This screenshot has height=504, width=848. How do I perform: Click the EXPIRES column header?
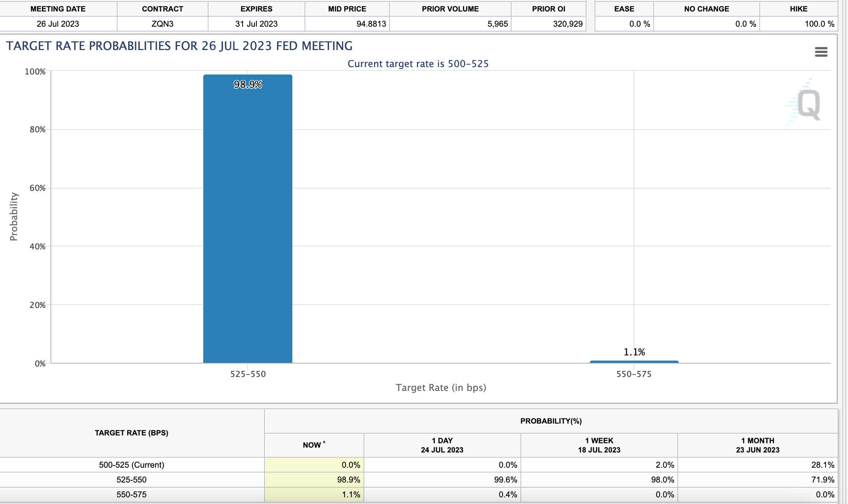point(256,9)
